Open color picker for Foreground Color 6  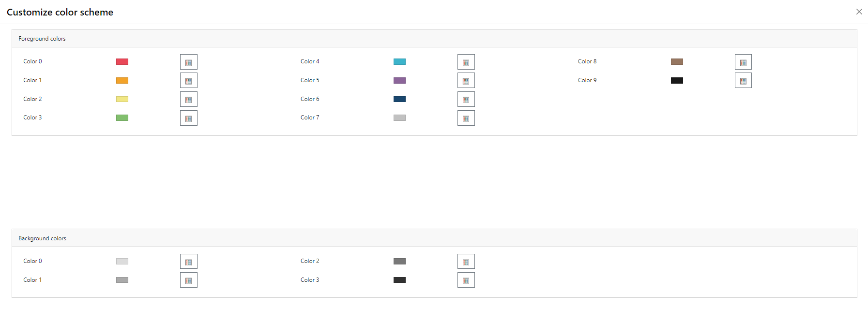click(466, 100)
